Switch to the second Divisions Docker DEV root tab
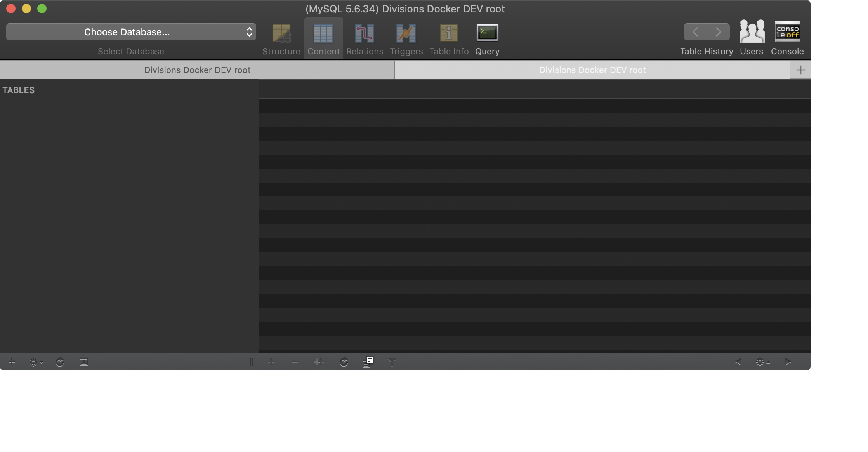The width and height of the screenshot is (868, 452). 593,70
